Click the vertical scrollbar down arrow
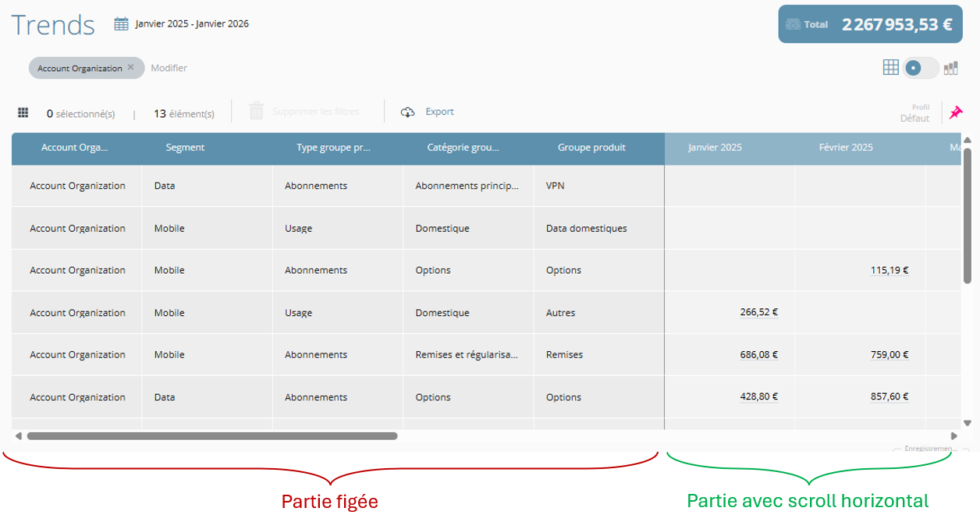 (968, 423)
